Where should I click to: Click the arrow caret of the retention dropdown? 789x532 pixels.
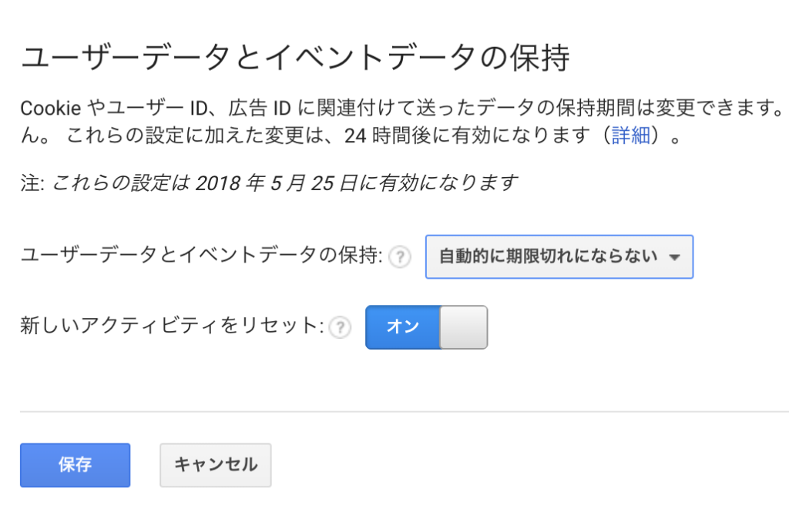point(675,258)
